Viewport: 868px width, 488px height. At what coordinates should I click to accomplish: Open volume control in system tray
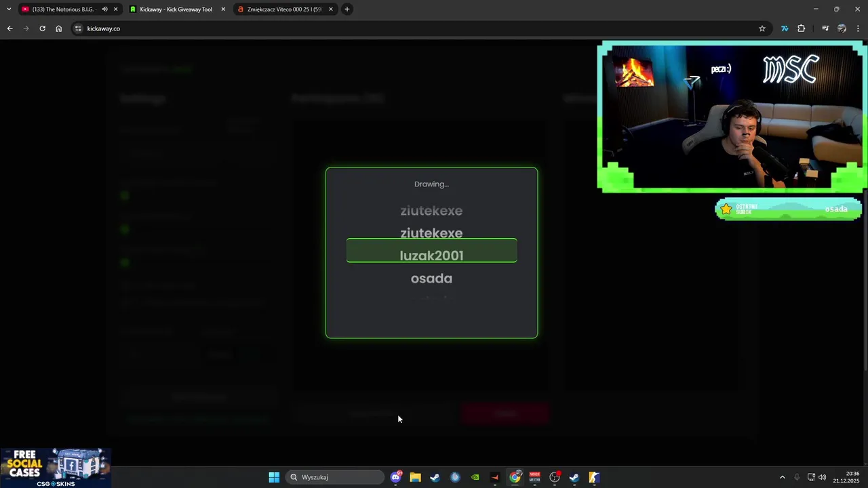[x=823, y=477]
